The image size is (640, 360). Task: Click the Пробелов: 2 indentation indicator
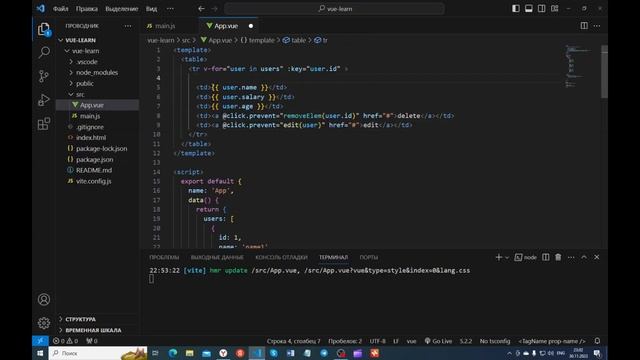pos(345,341)
